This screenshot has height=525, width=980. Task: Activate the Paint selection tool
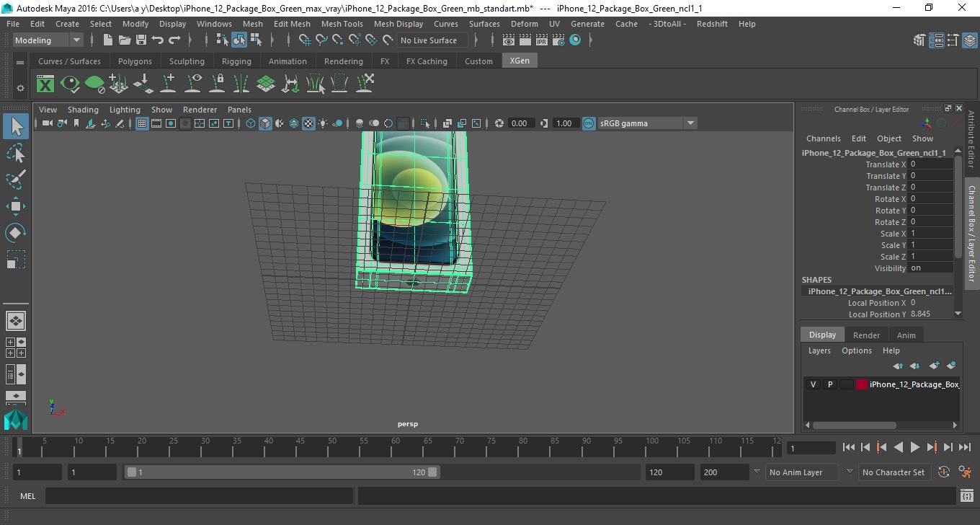[16, 180]
